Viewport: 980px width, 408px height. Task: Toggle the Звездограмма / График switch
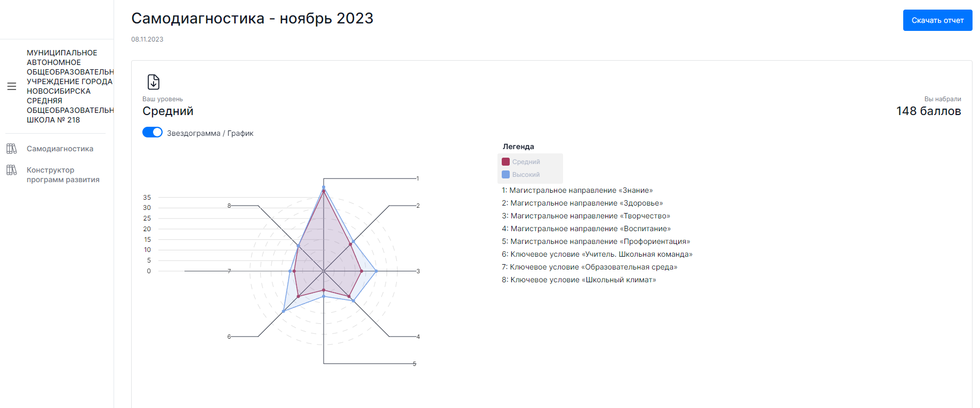[152, 132]
